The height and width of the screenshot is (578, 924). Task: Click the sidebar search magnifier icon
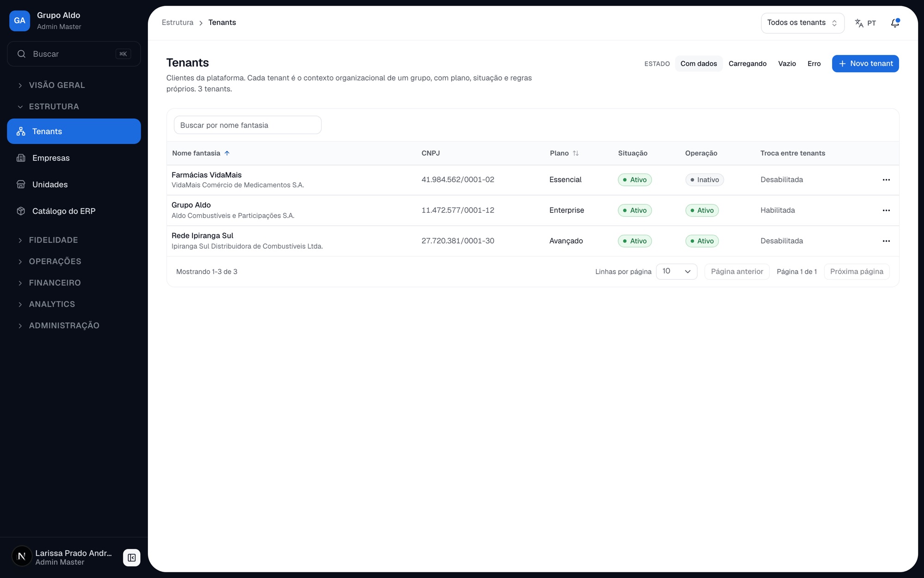coord(21,54)
